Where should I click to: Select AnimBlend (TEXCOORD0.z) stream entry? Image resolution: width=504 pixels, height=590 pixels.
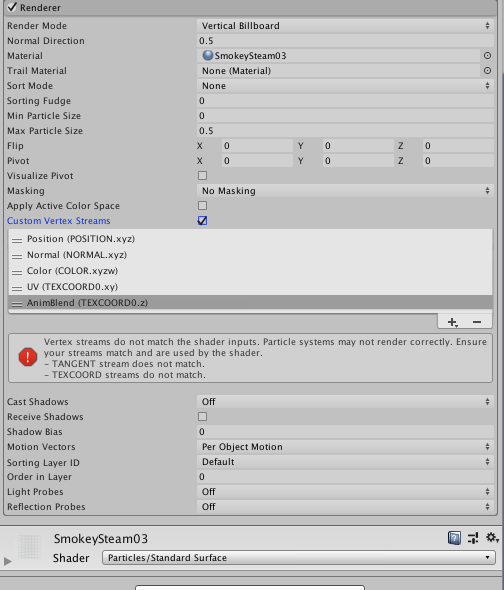tap(250, 303)
